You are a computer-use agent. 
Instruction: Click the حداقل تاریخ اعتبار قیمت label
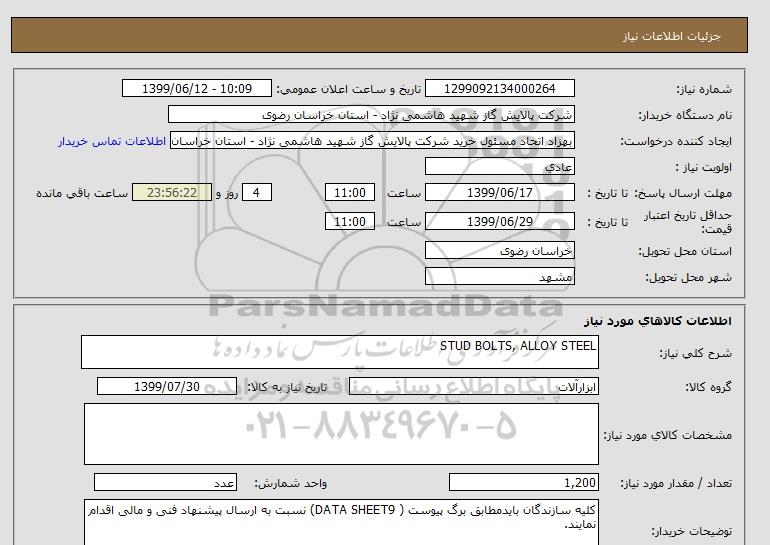point(688,222)
